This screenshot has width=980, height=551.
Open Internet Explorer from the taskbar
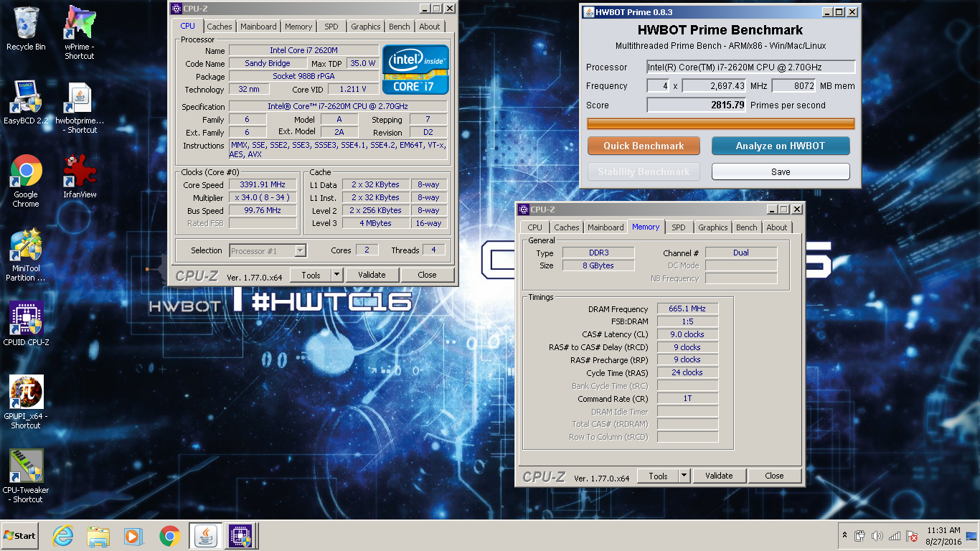tap(63, 535)
